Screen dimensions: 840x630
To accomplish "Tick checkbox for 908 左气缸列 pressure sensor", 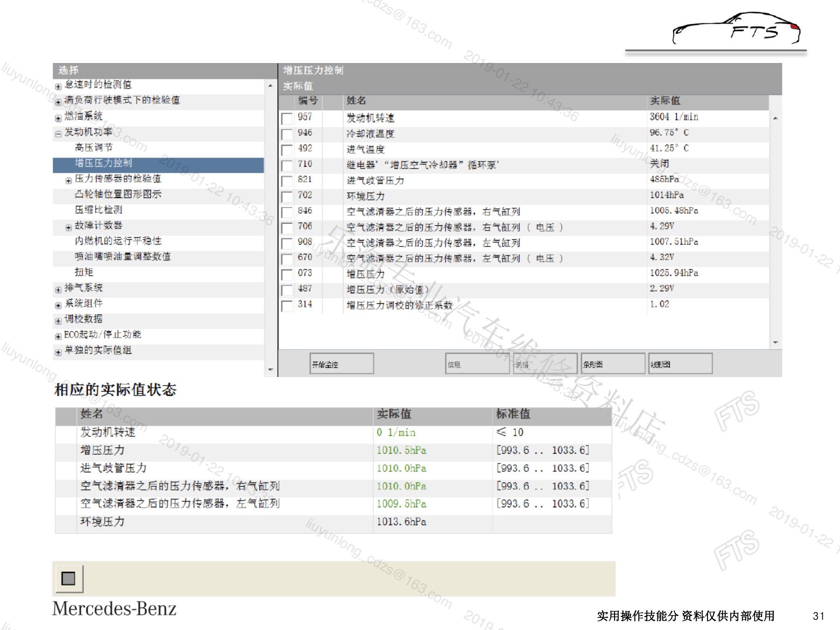I will [x=287, y=243].
